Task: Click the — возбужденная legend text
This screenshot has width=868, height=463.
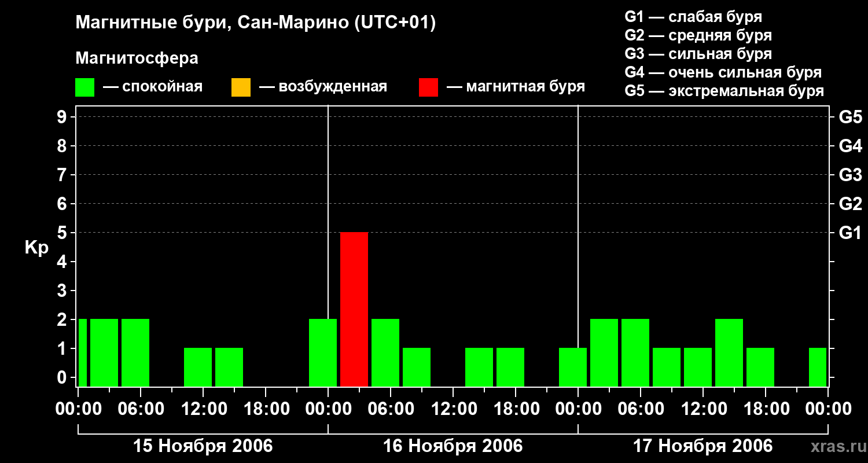Action: (x=323, y=87)
